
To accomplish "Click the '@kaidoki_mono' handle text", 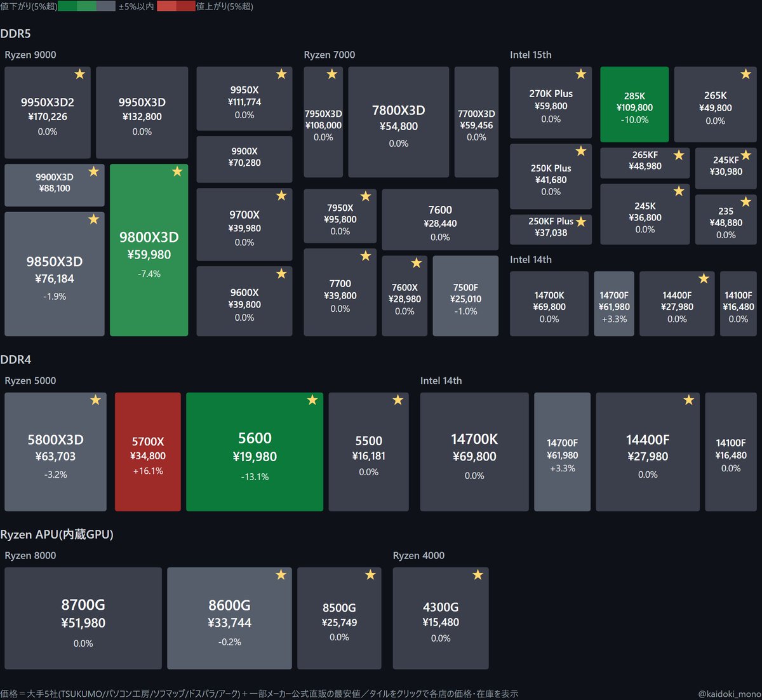I will [x=729, y=694].
